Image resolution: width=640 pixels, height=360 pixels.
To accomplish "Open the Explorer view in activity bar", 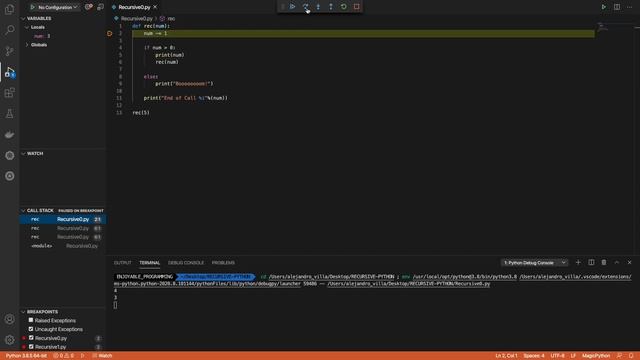I will pyautogui.click(x=9, y=9).
